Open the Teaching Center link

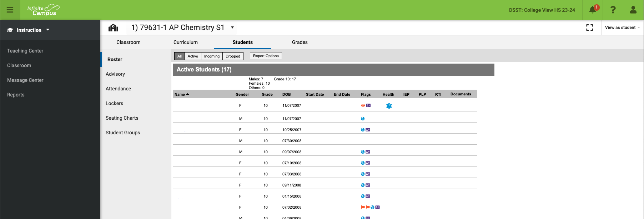(x=25, y=51)
